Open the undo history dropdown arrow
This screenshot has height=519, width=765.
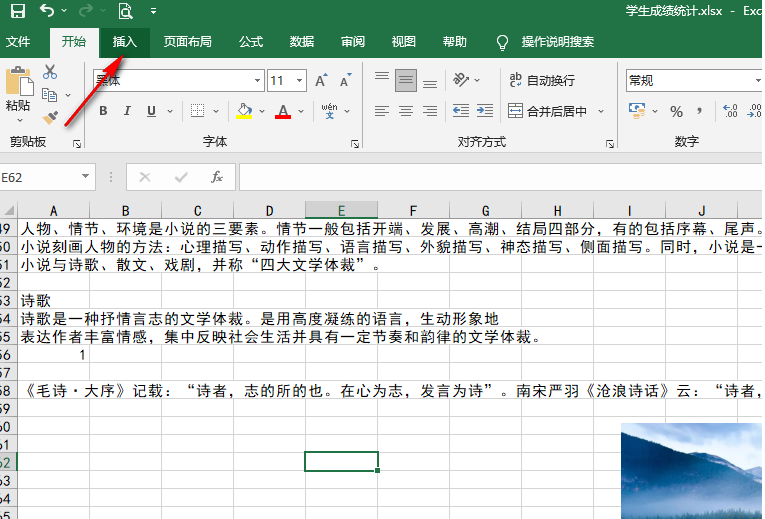(64, 10)
